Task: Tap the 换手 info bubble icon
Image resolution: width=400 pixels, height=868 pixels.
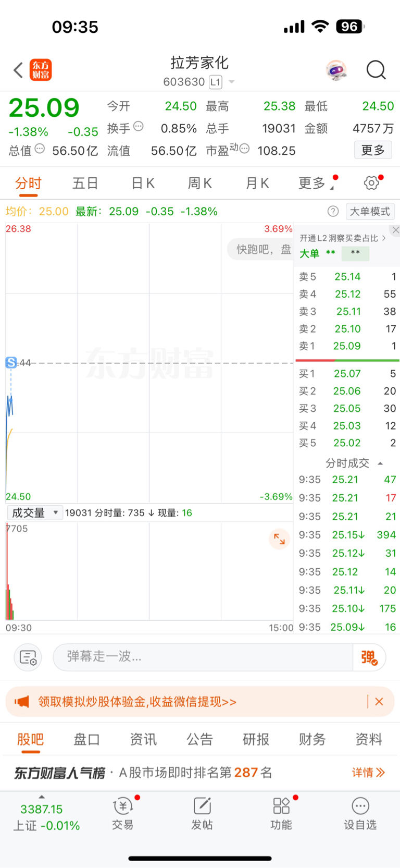Action: (139, 126)
